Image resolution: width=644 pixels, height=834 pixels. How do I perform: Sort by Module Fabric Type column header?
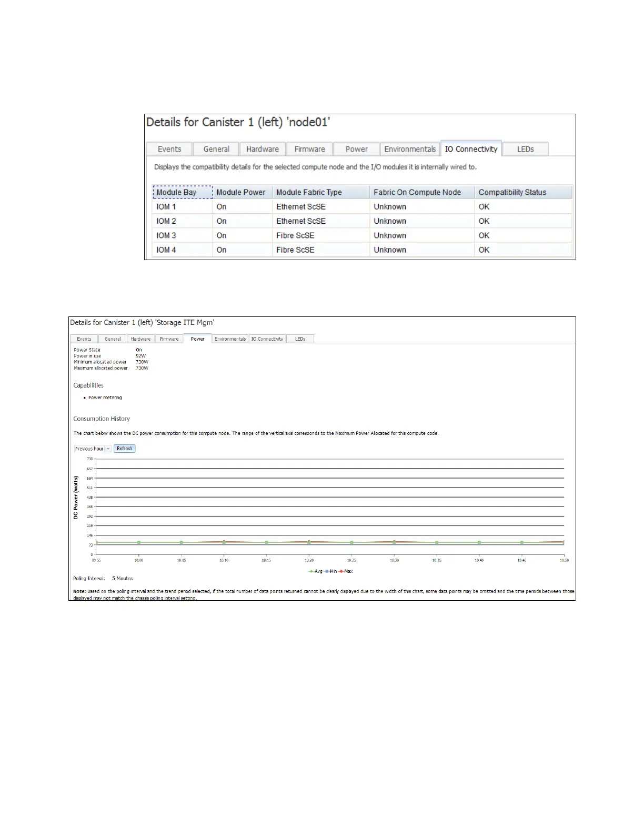pos(321,192)
